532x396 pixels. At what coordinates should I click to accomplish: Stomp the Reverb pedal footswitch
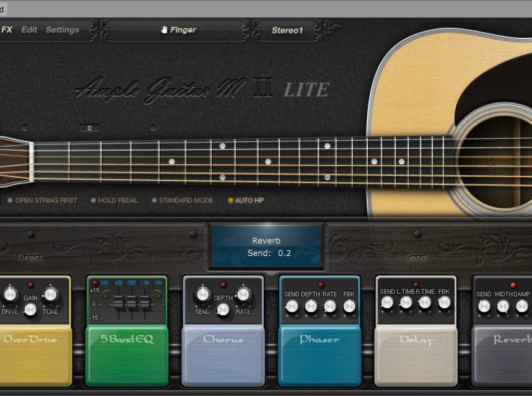(x=502, y=356)
